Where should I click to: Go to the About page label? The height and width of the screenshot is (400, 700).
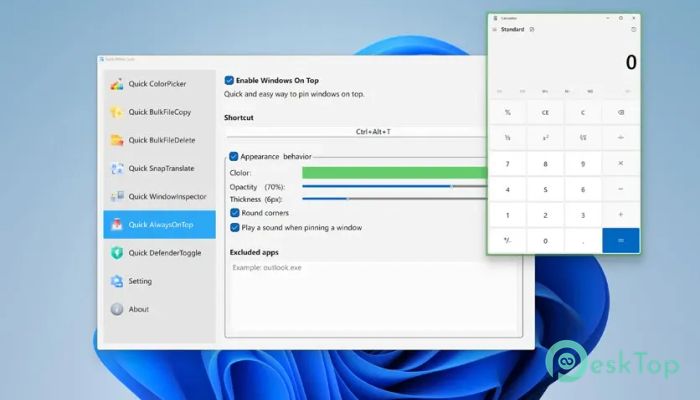pos(138,309)
